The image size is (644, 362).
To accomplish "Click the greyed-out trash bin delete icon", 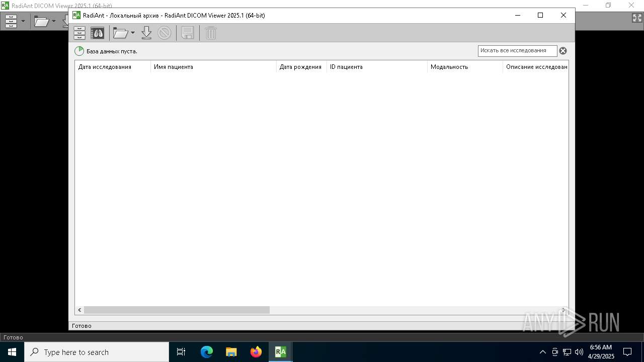I will (x=211, y=33).
